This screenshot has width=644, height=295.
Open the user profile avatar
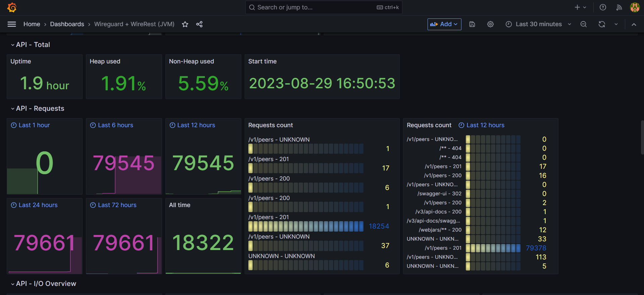coord(635,7)
